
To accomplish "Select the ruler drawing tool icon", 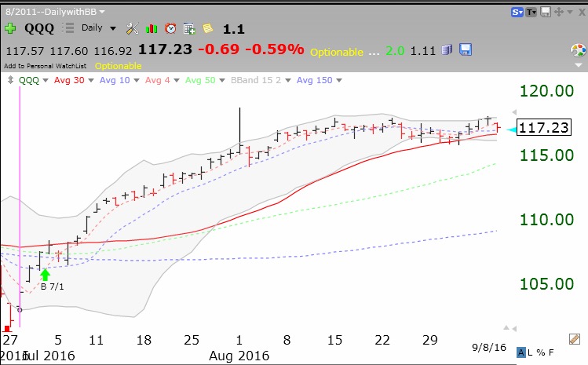I will point(575,339).
